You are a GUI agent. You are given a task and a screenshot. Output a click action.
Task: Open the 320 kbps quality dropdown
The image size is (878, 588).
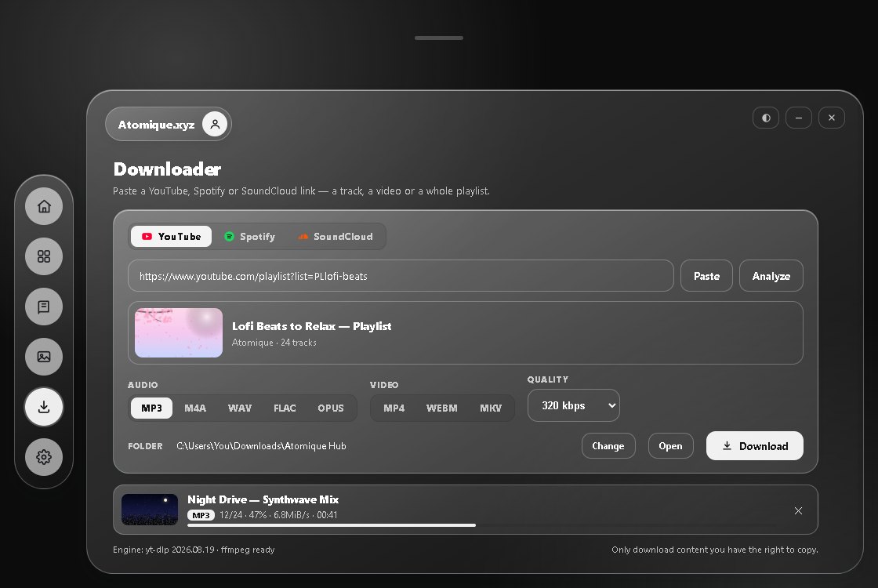coord(574,405)
